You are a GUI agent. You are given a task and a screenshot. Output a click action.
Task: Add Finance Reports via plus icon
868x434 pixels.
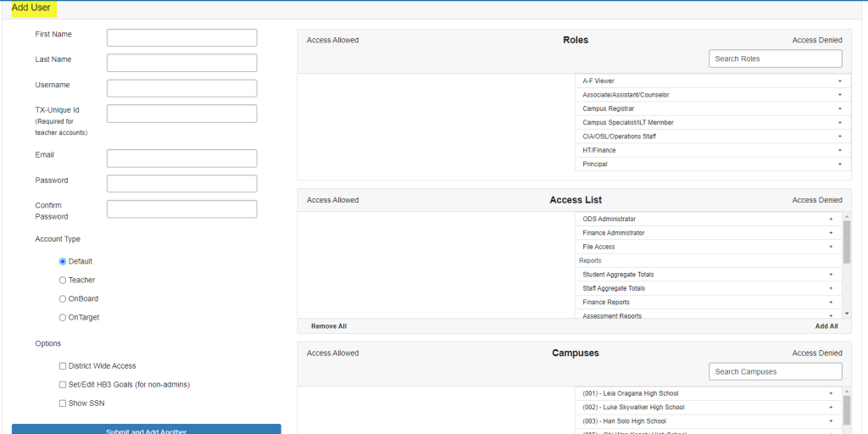coord(831,303)
